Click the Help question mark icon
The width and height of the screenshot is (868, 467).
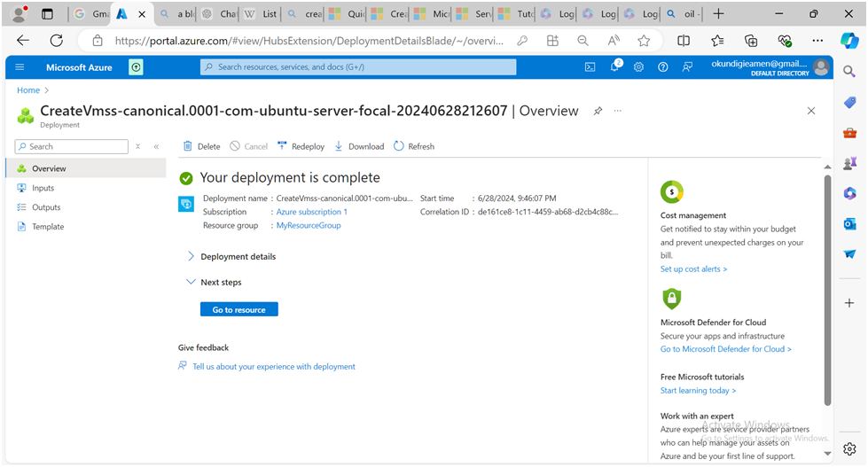tap(662, 67)
